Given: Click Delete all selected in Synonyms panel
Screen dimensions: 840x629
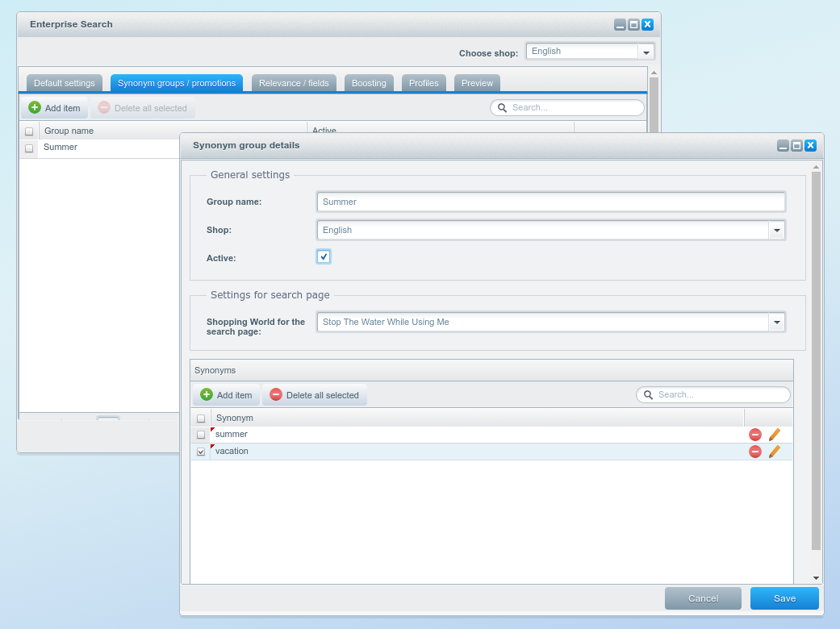Looking at the screenshot, I should point(315,395).
